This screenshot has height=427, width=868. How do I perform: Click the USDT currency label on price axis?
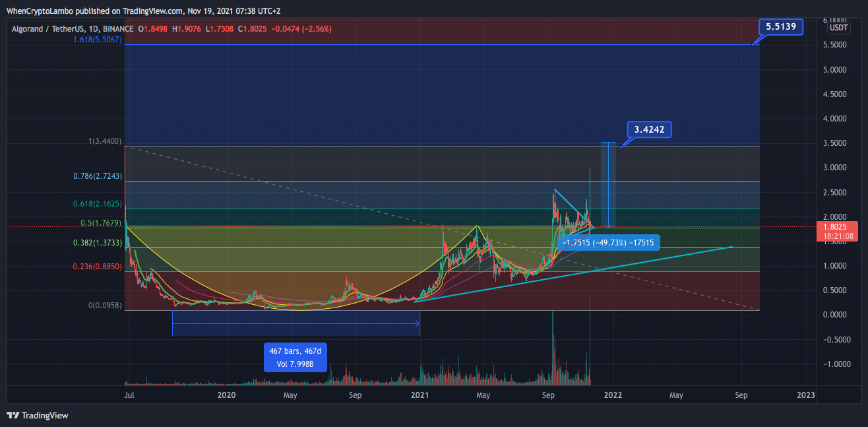(839, 28)
